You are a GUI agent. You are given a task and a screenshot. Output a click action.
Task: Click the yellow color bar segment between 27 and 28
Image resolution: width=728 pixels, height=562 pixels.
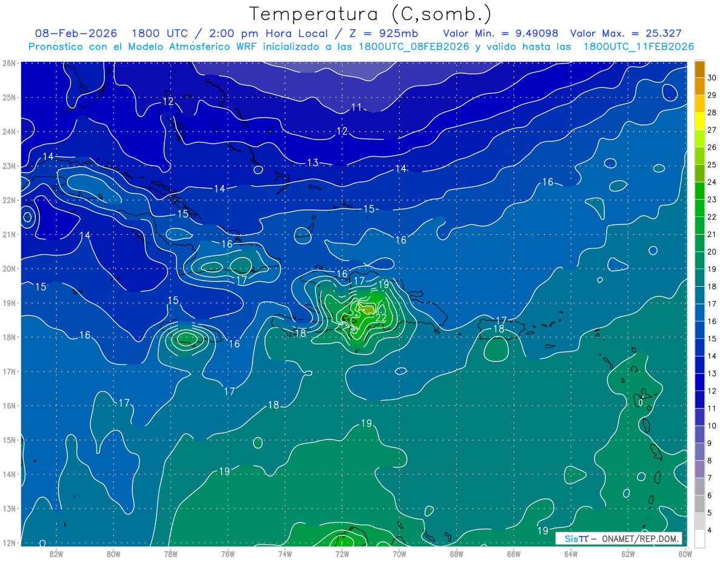(699, 121)
